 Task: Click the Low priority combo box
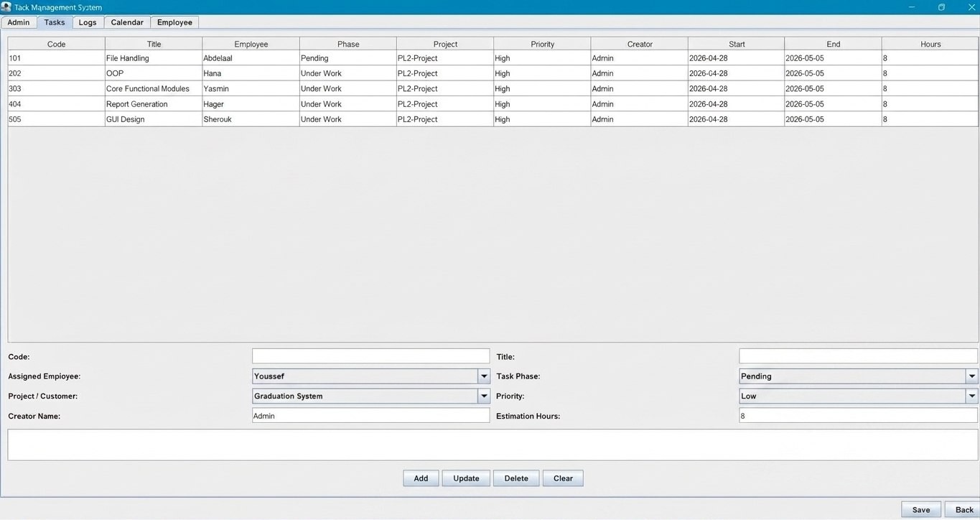pyautogui.click(x=858, y=396)
